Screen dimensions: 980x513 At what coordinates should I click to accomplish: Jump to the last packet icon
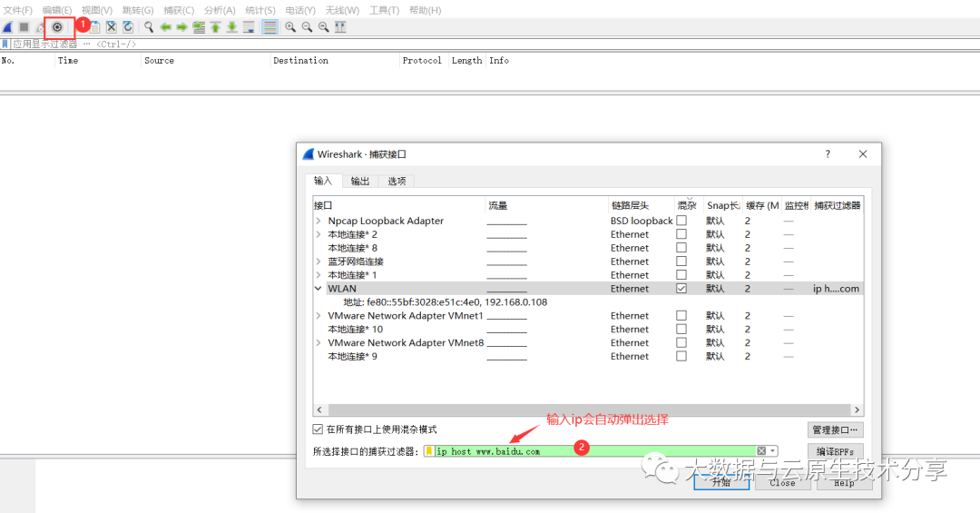point(232,27)
